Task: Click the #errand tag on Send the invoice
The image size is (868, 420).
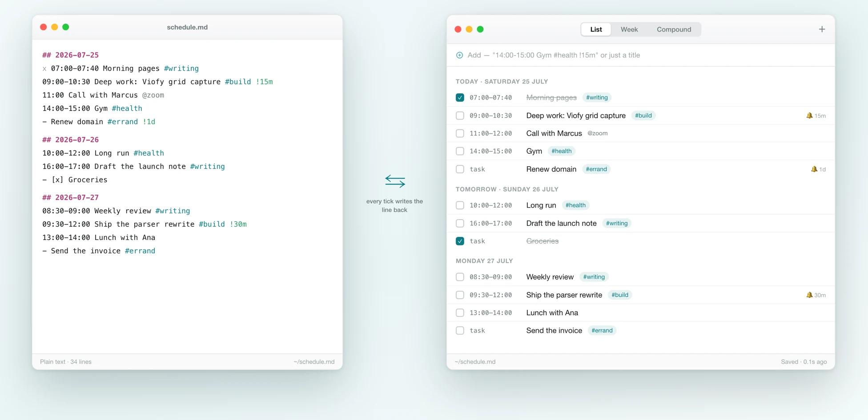Action: (x=602, y=331)
